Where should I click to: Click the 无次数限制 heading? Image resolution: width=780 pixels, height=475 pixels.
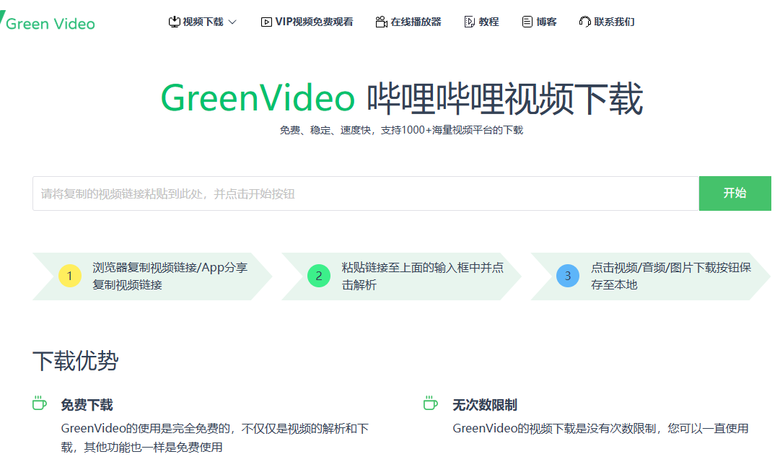[485, 405]
